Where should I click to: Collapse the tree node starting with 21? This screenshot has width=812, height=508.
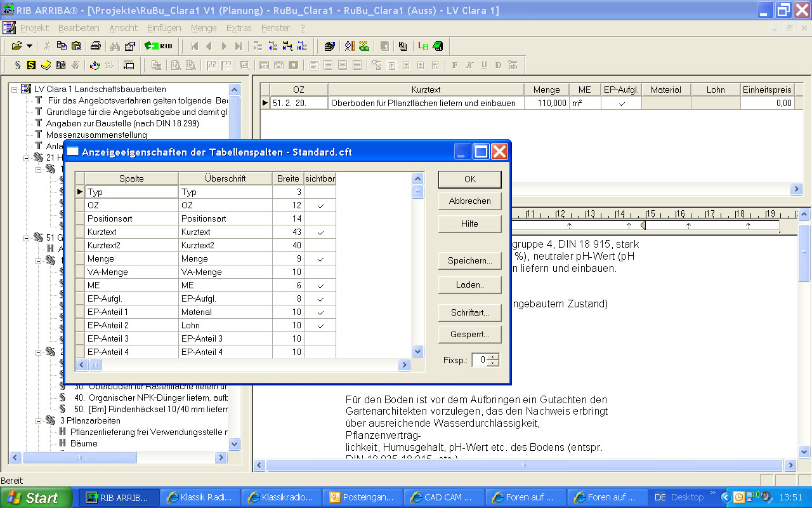click(x=27, y=157)
